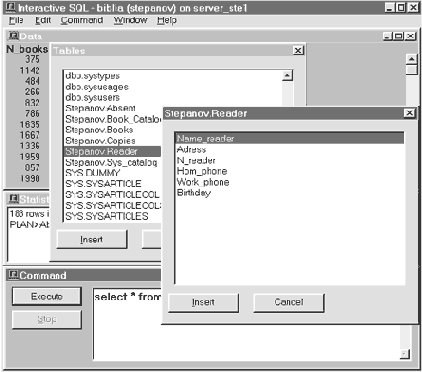Open the Command menu
422x372 pixels.
pyautogui.click(x=82, y=20)
